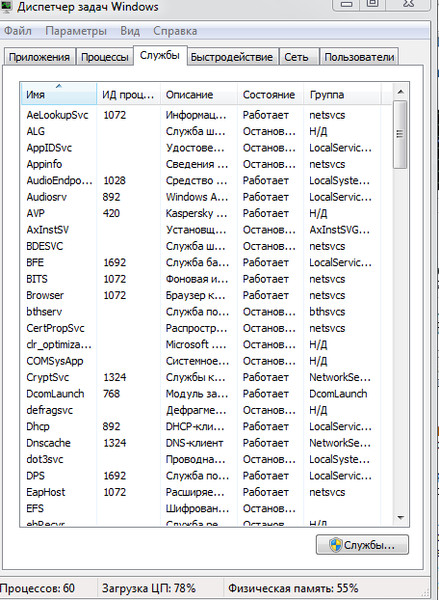Click the Службы... button
The image size is (439, 600).
pyautogui.click(x=362, y=545)
